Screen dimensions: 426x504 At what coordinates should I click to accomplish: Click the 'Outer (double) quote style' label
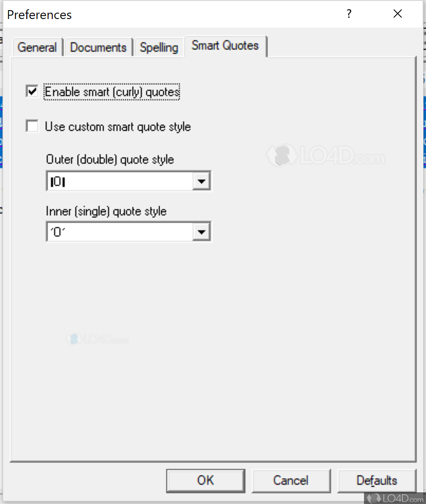(x=110, y=160)
